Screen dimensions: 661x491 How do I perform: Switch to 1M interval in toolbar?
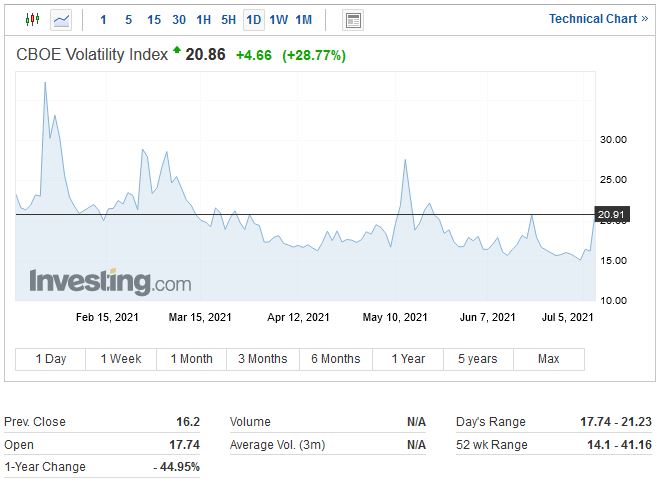click(x=304, y=20)
